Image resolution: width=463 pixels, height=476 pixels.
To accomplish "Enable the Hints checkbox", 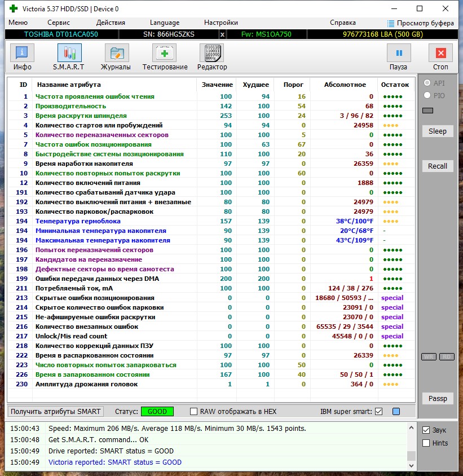I will (426, 443).
